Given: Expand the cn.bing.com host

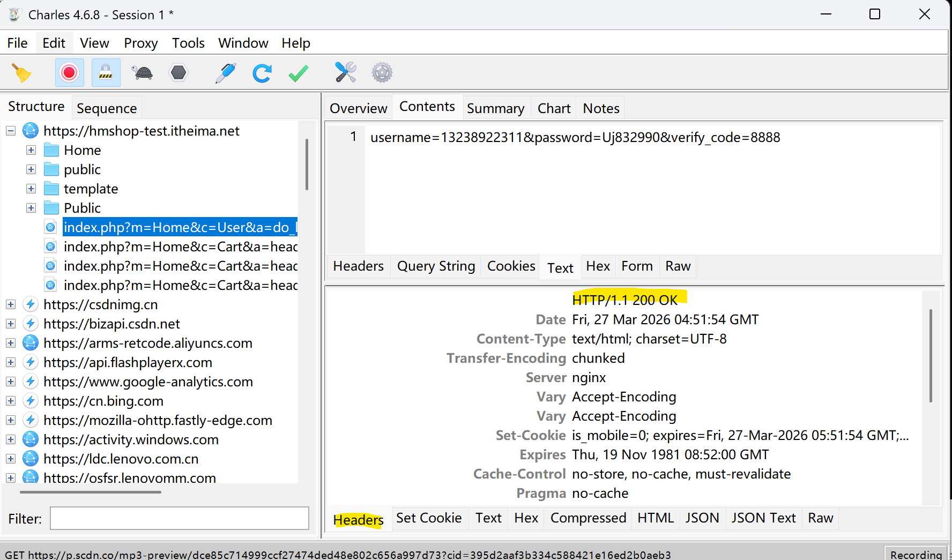Looking at the screenshot, I should [x=11, y=401].
